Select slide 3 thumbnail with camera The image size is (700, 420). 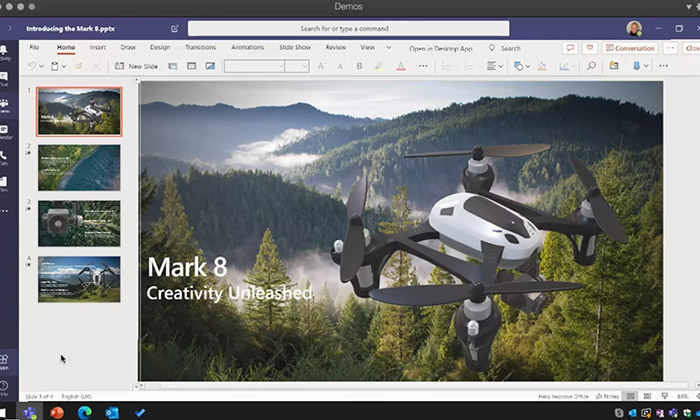pyautogui.click(x=79, y=223)
